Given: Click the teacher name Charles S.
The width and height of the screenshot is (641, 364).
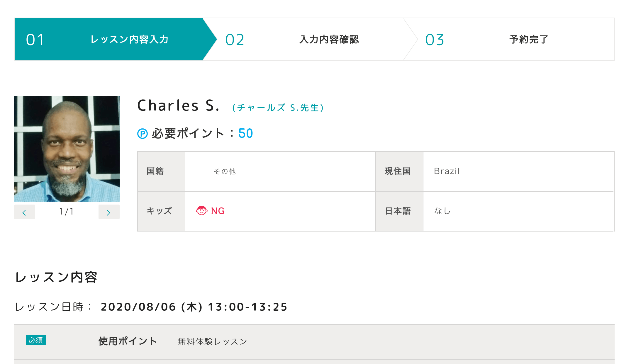Looking at the screenshot, I should pos(178,106).
